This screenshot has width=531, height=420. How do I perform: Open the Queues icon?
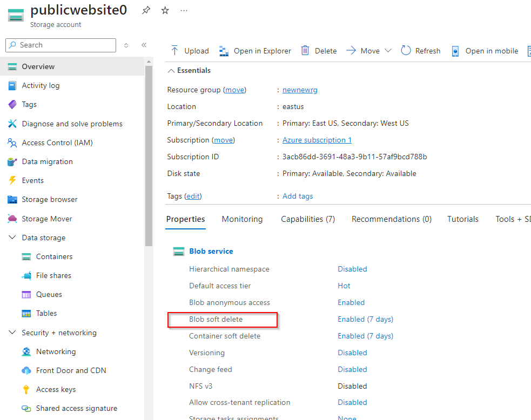26,294
